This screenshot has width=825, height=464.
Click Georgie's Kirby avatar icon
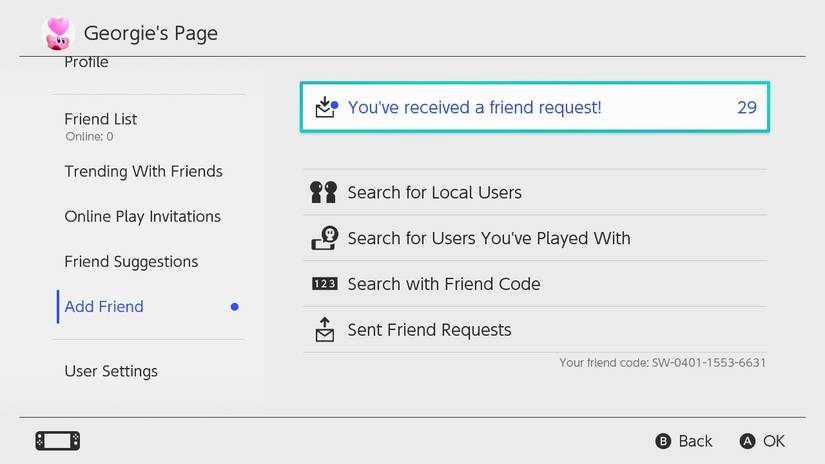click(57, 32)
